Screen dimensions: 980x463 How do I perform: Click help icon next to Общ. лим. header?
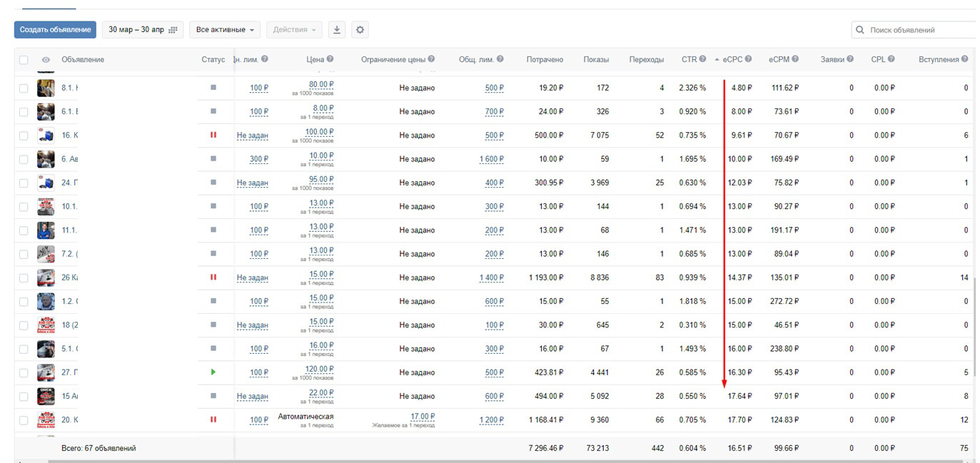click(500, 59)
